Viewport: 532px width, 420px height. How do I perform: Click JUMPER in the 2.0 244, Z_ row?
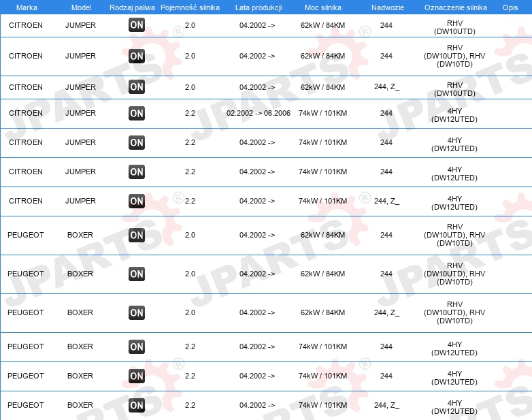click(80, 87)
